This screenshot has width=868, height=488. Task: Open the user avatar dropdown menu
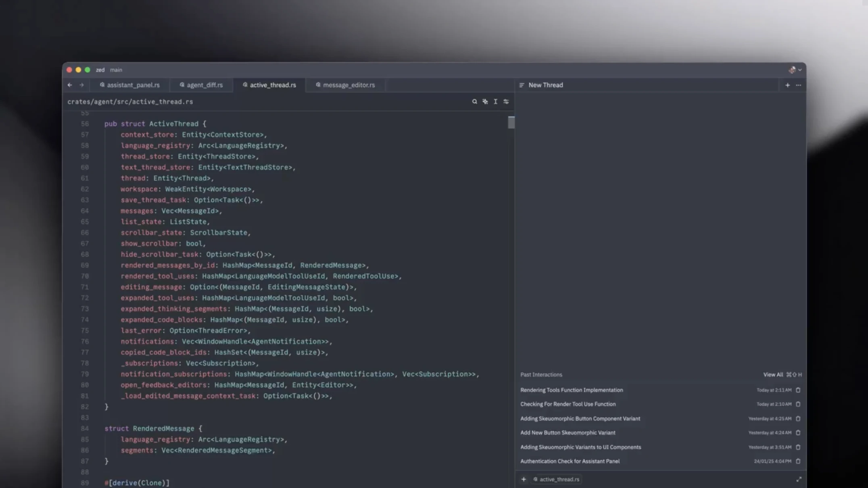click(795, 70)
